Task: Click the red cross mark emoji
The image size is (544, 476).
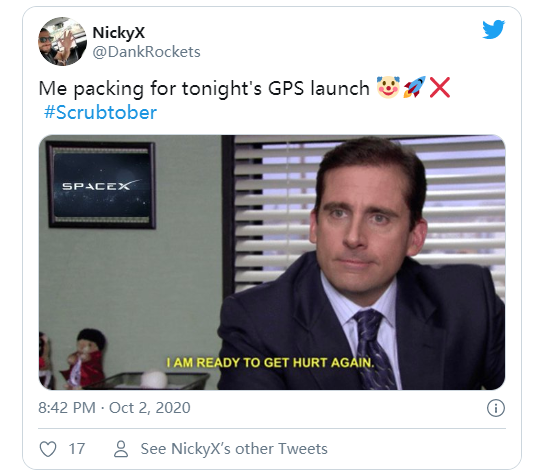Action: pos(440,88)
